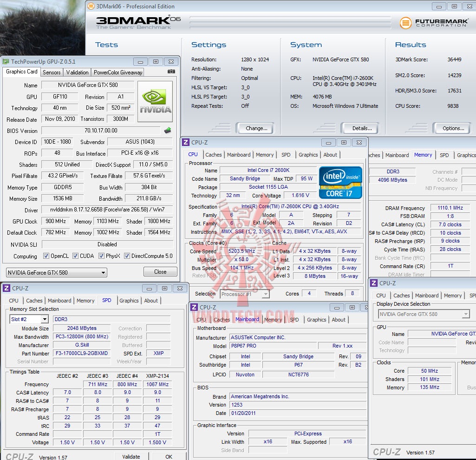Click the GPU Name field in GPU-Z
The height and width of the screenshot is (460, 476).
tap(88, 85)
